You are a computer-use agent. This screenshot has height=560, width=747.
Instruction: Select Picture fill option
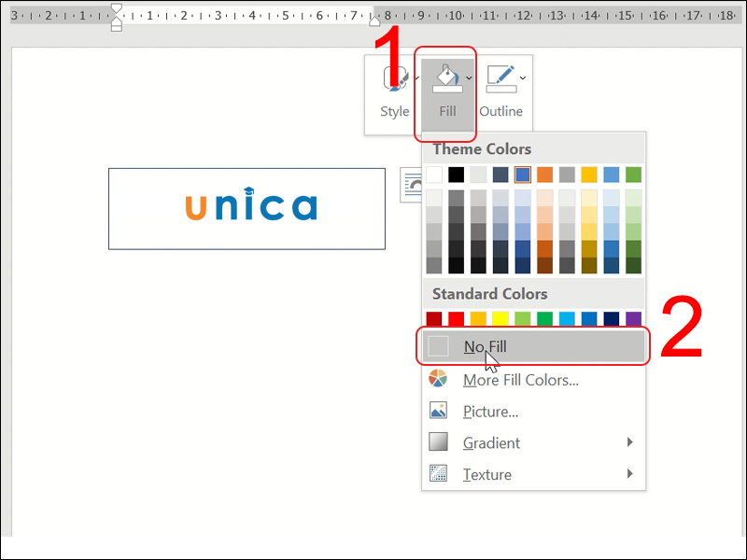533,411
